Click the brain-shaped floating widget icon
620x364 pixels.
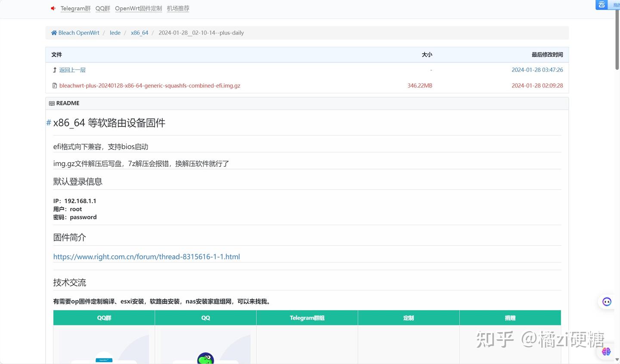(606, 352)
